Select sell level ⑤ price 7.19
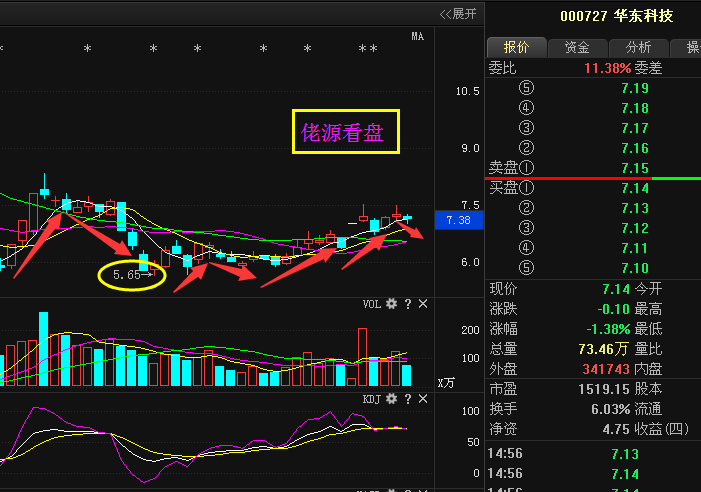Screen dimensions: 701x492 pos(634,88)
